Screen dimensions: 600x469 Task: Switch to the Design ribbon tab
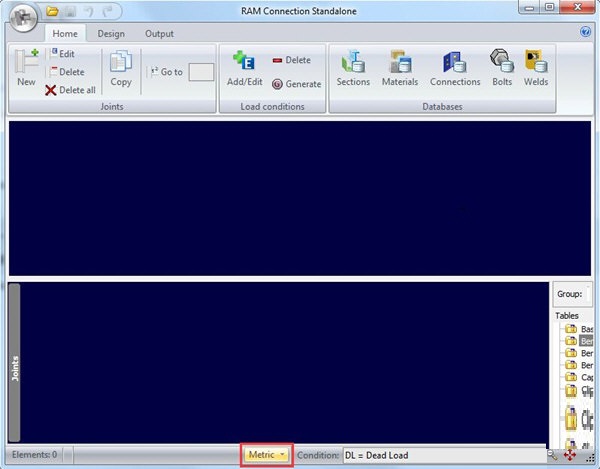pyautogui.click(x=111, y=34)
